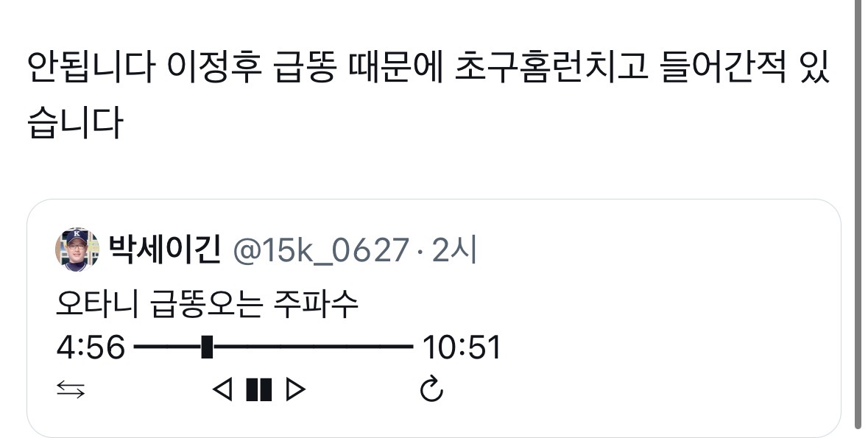Open the 박세이긴 display name

(164, 250)
